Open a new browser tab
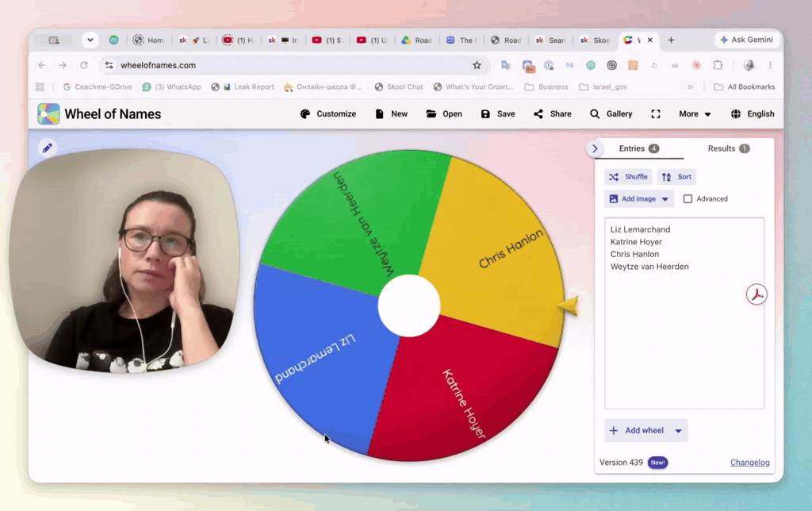The height and width of the screenshot is (511, 812). point(671,40)
